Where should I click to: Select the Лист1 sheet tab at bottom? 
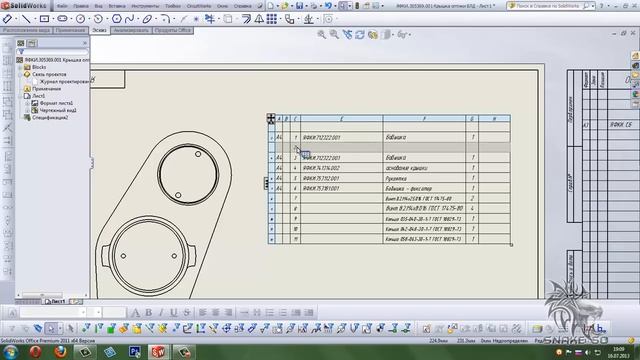click(x=55, y=301)
